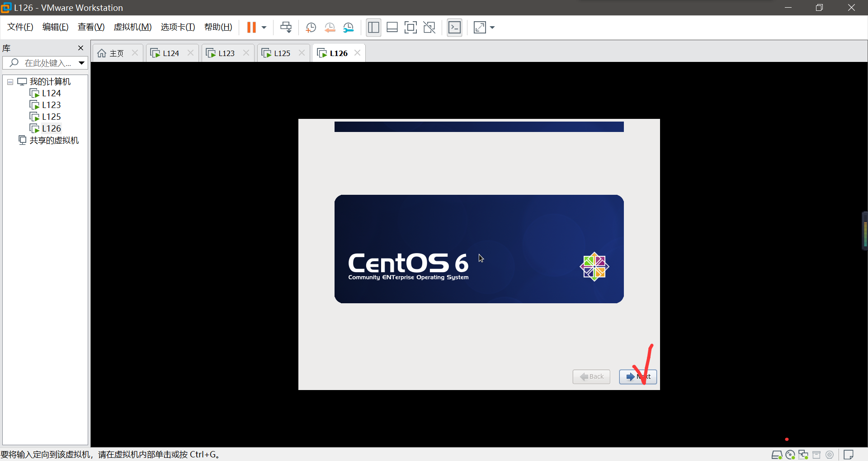Screen dimensions: 868x461
Task: Click the printer status icon
Action: click(x=816, y=455)
